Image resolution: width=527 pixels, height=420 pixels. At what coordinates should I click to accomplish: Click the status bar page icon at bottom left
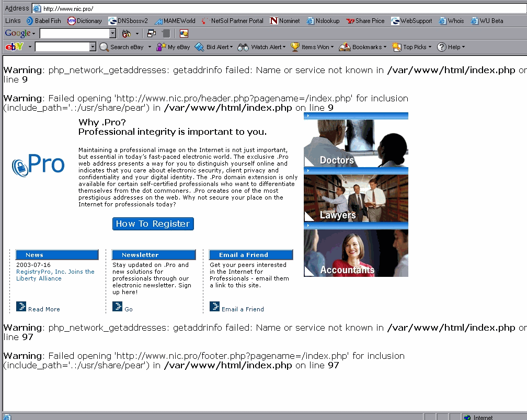pyautogui.click(x=7, y=417)
